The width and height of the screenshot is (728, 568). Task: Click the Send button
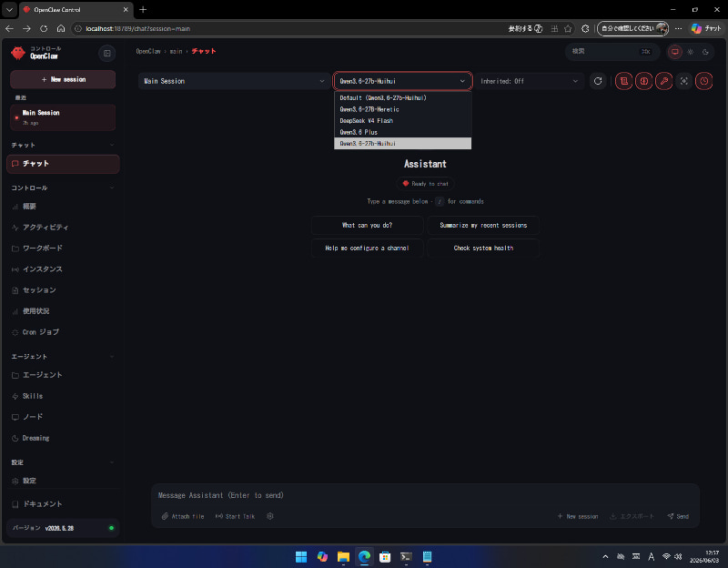(x=678, y=516)
